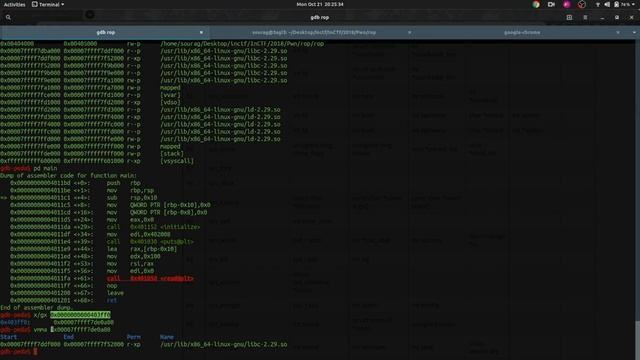Click the [vvar] mapping entry
The image size is (640, 360).
pos(170,95)
